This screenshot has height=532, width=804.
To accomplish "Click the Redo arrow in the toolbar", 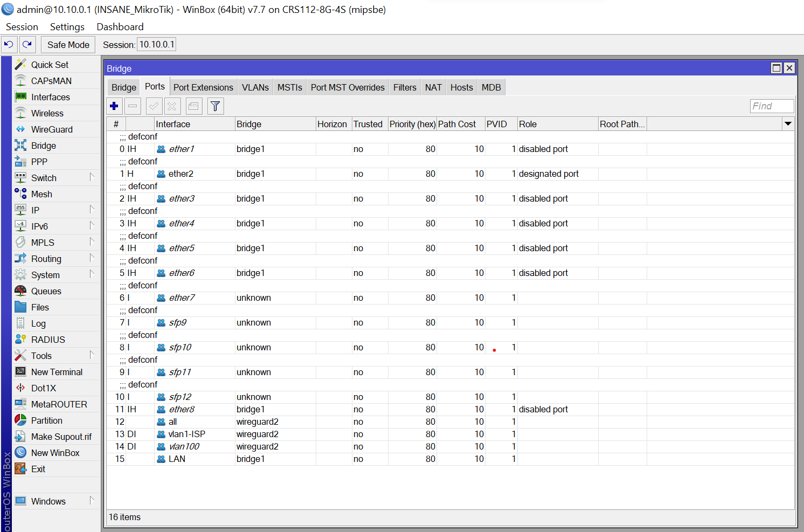I will point(27,45).
